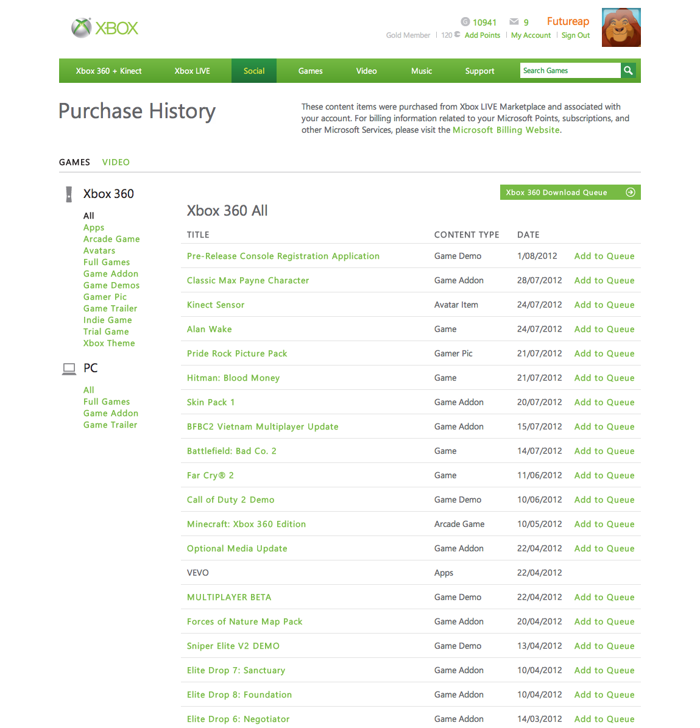
Task: Open the Games navigation menu
Action: [311, 71]
